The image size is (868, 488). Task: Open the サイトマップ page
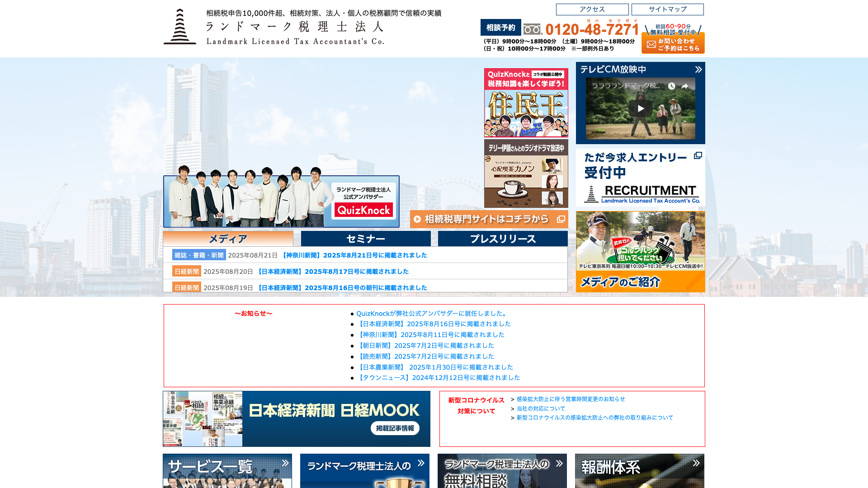667,9
